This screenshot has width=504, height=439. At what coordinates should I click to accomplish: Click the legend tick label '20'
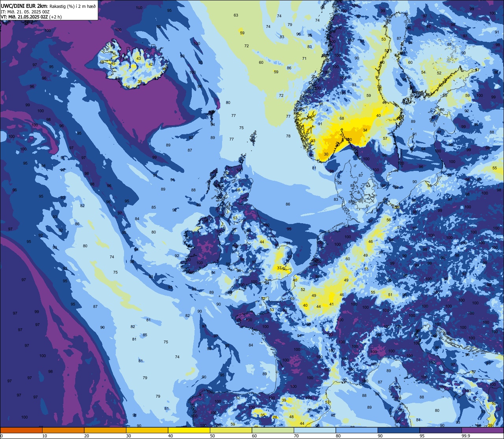(86, 436)
